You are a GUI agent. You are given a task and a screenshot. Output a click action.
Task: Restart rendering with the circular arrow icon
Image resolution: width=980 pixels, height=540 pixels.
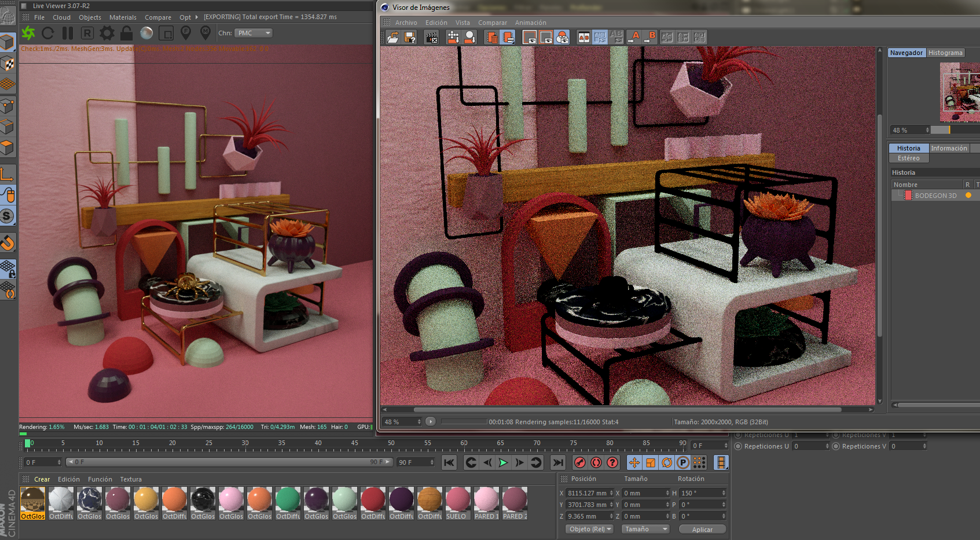tap(48, 33)
